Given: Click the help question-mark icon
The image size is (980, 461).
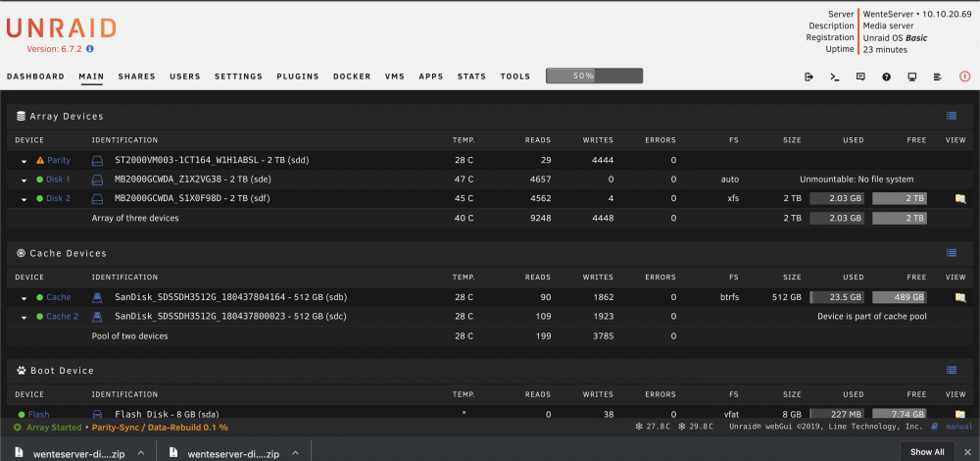Looking at the screenshot, I should [x=886, y=77].
